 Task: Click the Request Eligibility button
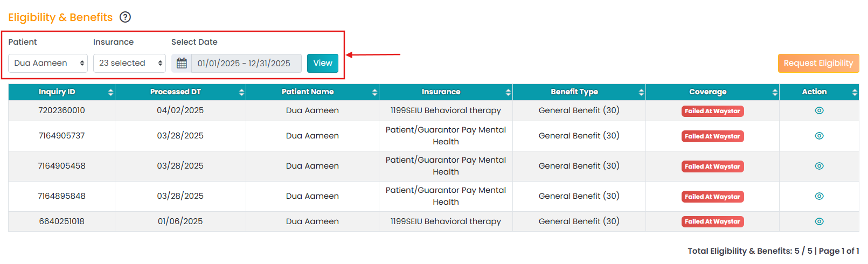coord(818,63)
